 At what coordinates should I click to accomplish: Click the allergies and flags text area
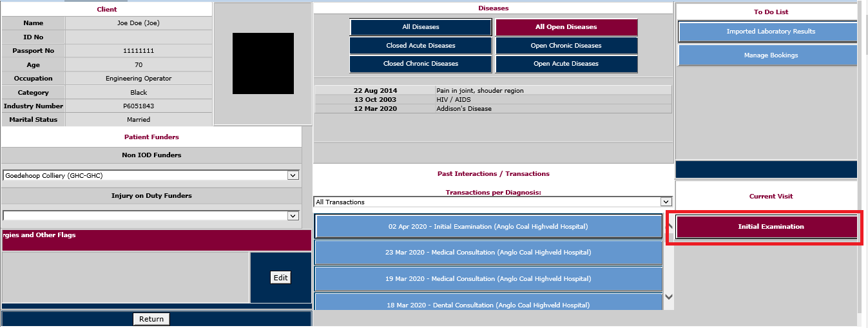point(125,277)
